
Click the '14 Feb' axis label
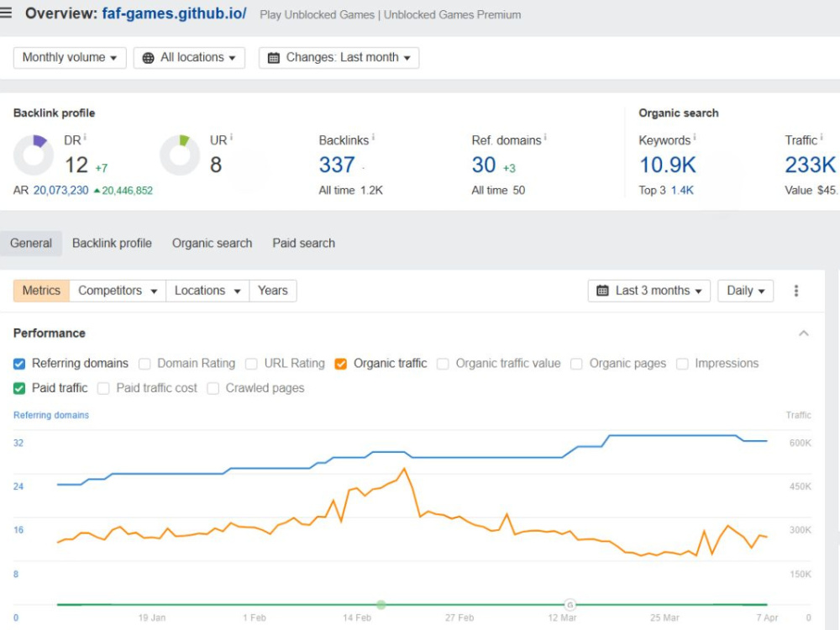tap(357, 617)
